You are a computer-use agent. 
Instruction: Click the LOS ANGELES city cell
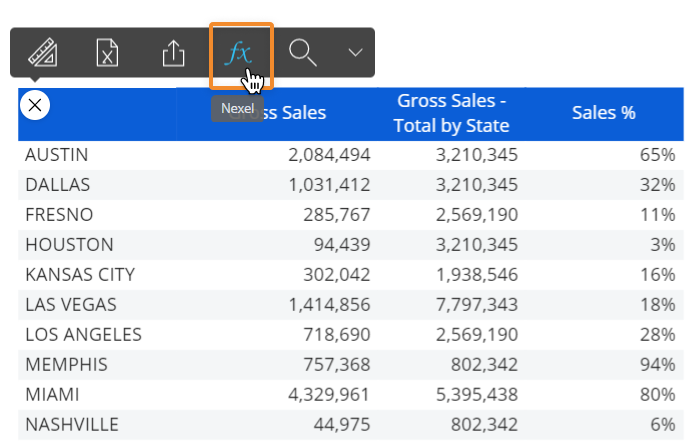(83, 335)
